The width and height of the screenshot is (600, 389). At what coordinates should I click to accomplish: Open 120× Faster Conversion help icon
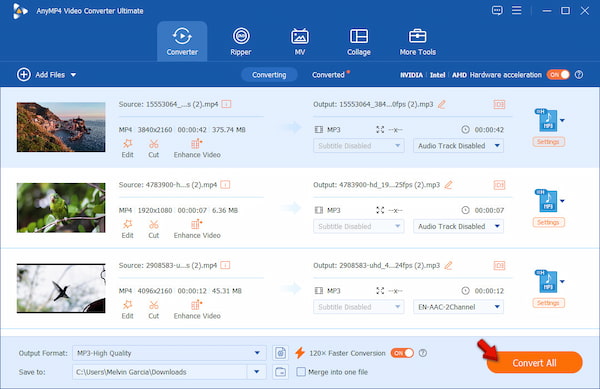423,353
